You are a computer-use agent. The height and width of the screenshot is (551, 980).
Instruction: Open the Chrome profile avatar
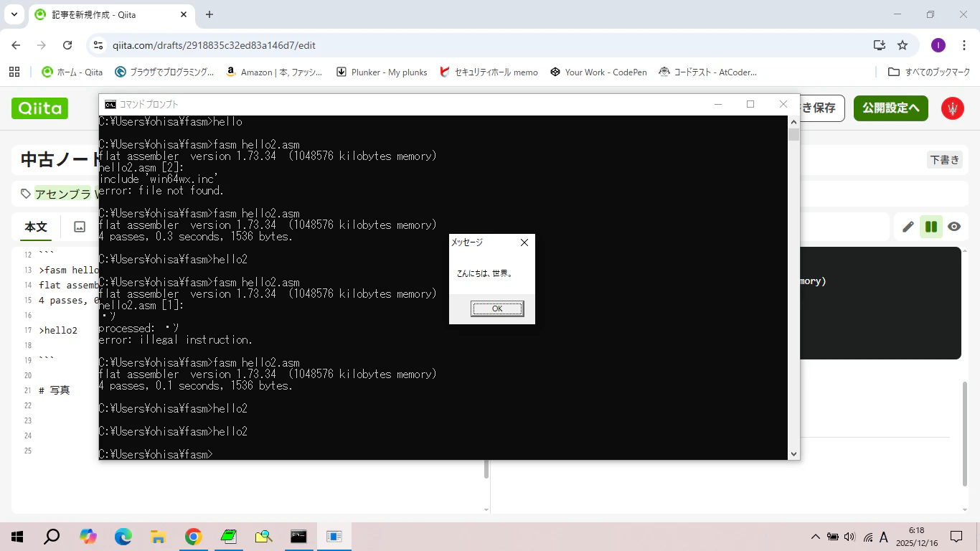938,45
